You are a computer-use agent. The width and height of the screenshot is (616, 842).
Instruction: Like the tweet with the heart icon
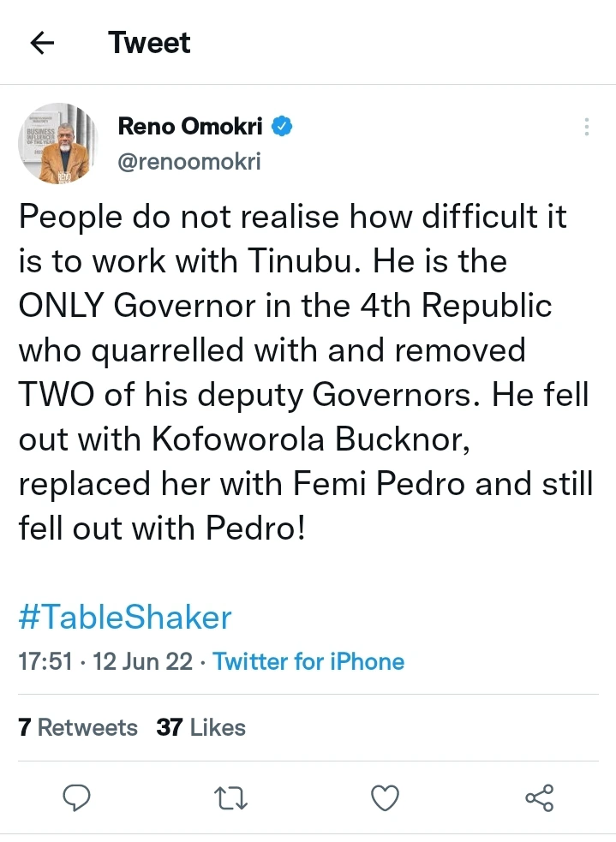click(x=385, y=798)
